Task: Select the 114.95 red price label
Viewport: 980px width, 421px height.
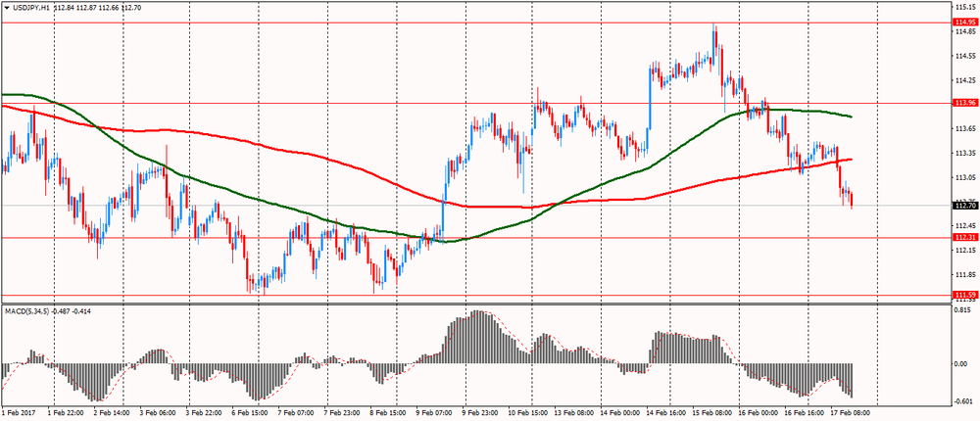Action: coord(964,23)
